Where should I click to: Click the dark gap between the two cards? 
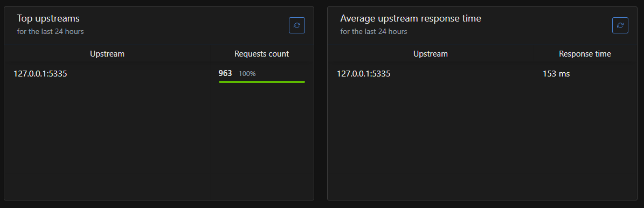click(321, 103)
